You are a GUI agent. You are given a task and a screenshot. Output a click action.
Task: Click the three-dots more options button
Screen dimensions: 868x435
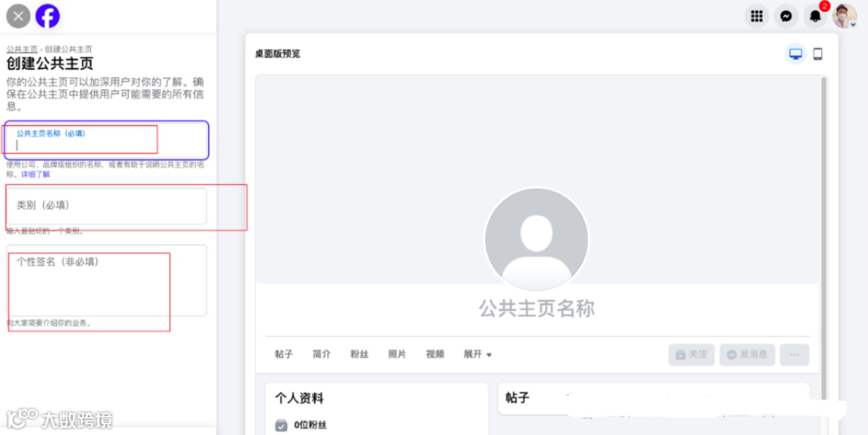[x=794, y=355]
